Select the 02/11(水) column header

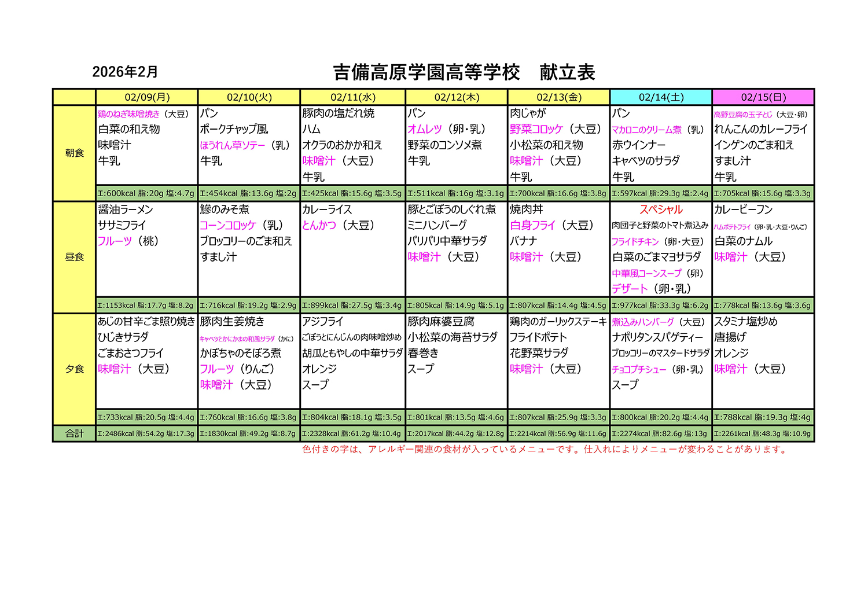click(x=353, y=97)
